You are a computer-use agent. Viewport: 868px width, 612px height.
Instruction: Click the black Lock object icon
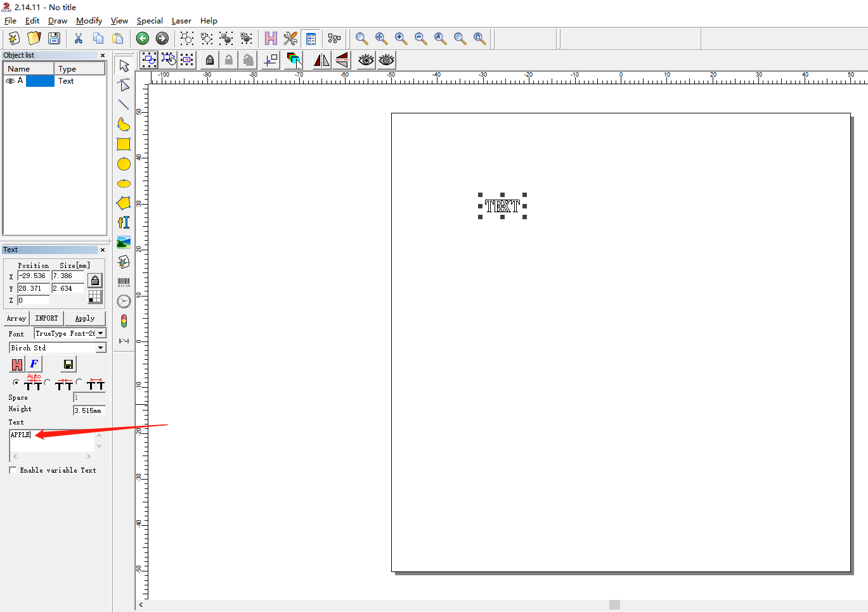(210, 60)
